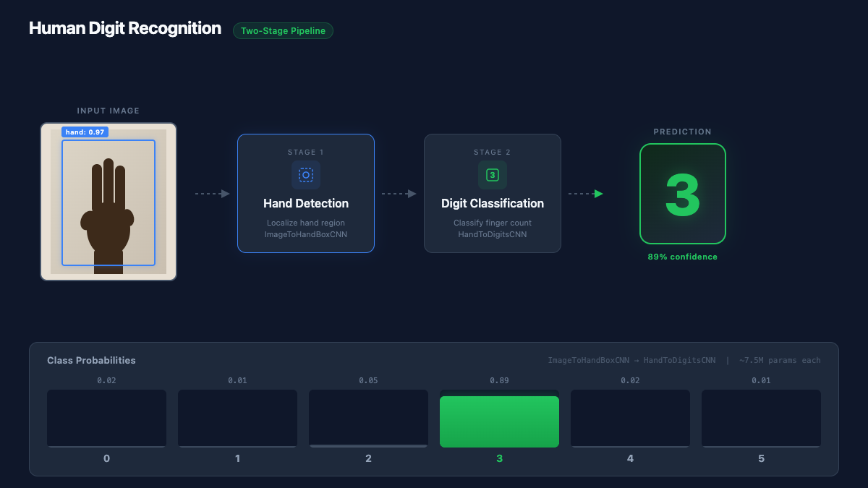Click the digit classification icon in Stage 2

point(492,175)
